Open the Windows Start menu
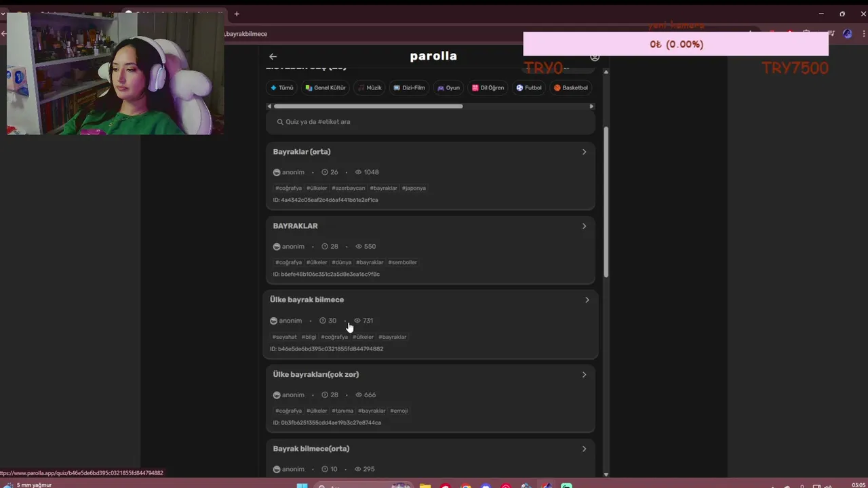Screen dimensions: 868x488 coord(302,485)
